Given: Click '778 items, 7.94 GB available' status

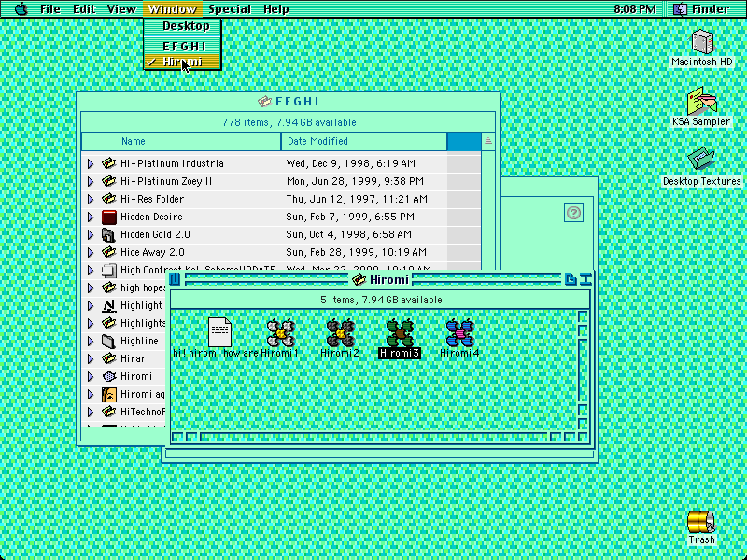Looking at the screenshot, I should [x=289, y=122].
